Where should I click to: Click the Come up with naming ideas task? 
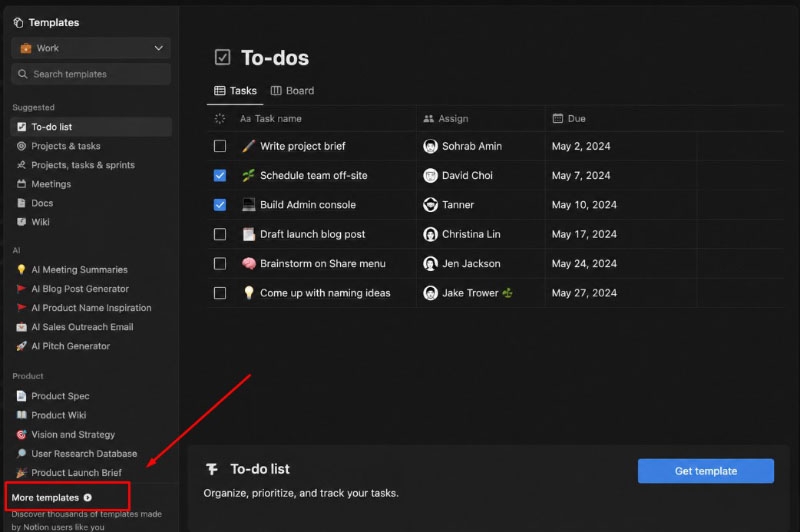[325, 293]
